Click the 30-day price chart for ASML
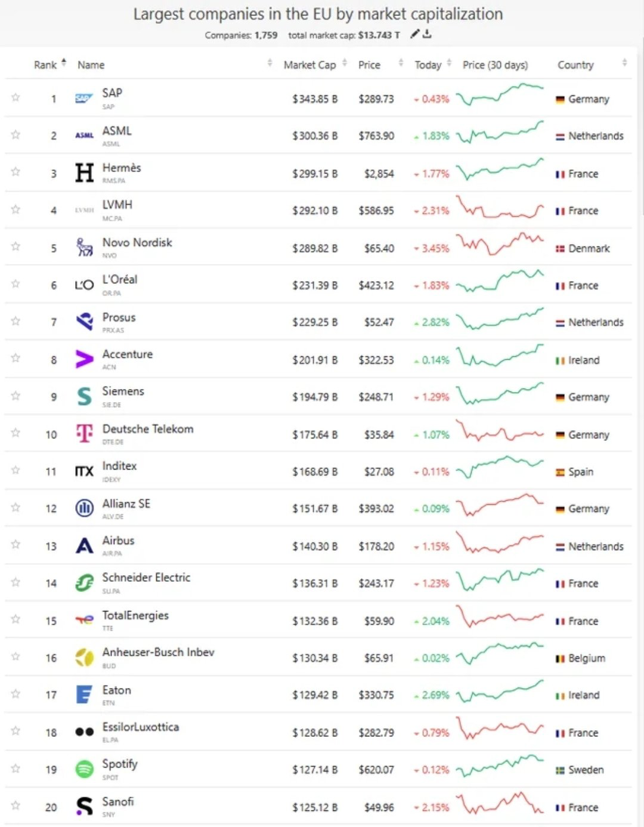644x827 pixels. point(500,133)
